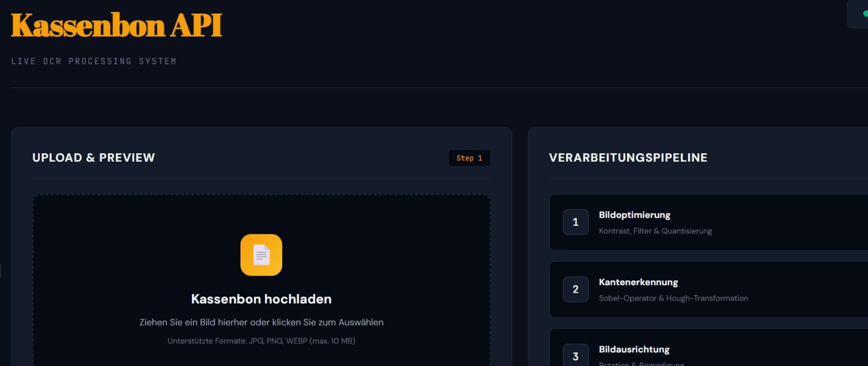Click the 'Sobel-Operator & Hough-Transformation' description
Viewport: 868px width, 366px height.
click(x=673, y=298)
